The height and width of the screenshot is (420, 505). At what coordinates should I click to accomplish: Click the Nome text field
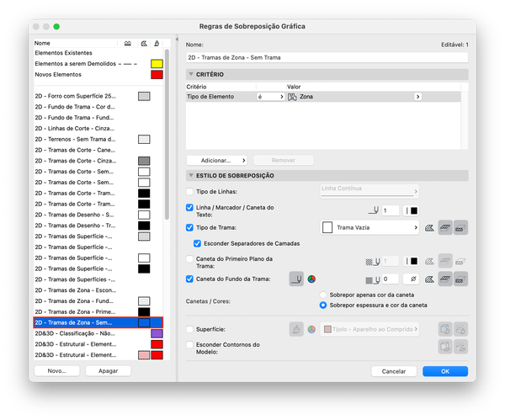(x=327, y=57)
